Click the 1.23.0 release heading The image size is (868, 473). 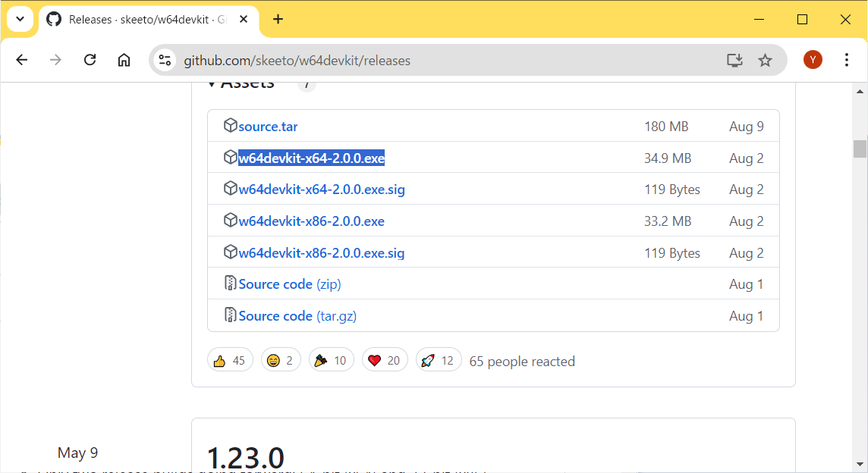[246, 458]
